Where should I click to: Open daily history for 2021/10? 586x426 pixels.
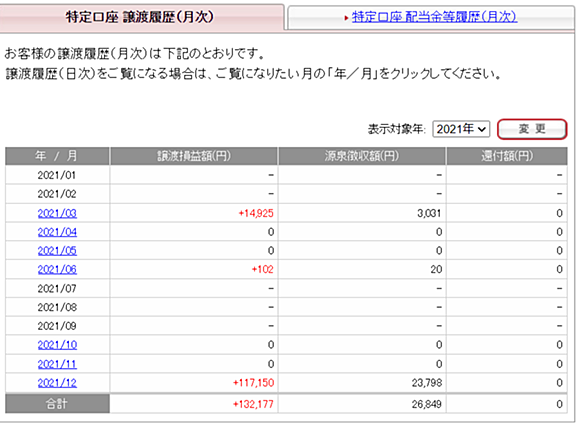(57, 345)
